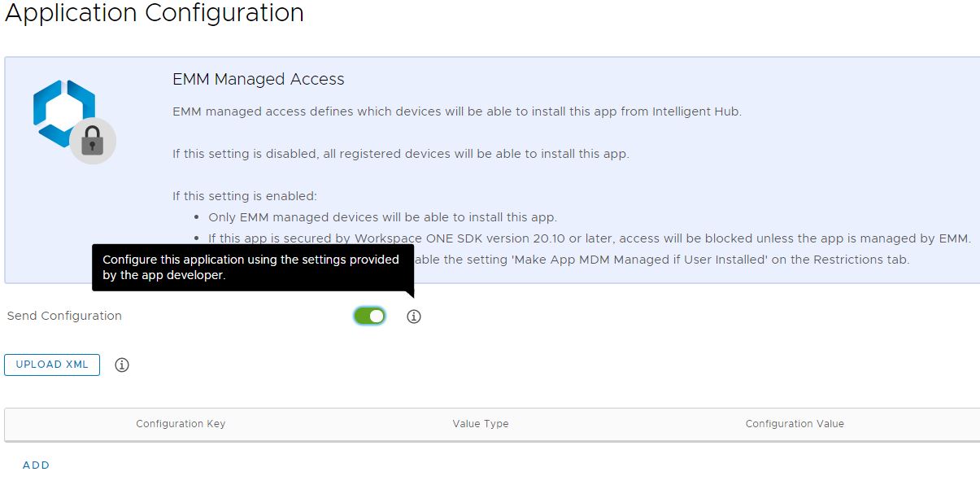This screenshot has height=485, width=980.
Task: Click the 'If this setting is enabled:' line
Action: tap(244, 196)
